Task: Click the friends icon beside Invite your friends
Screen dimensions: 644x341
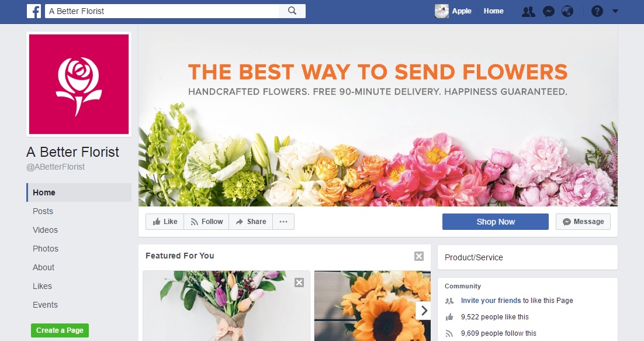Action: 449,301
